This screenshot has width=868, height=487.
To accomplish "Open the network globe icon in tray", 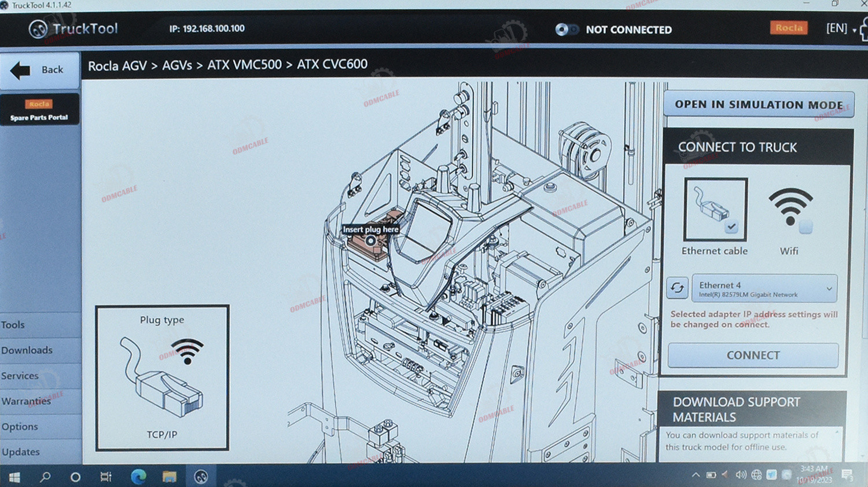I will point(756,475).
